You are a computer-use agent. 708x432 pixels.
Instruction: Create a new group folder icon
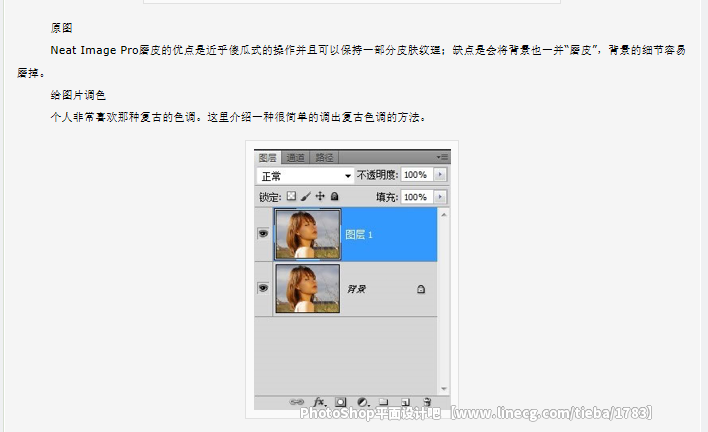(x=383, y=402)
